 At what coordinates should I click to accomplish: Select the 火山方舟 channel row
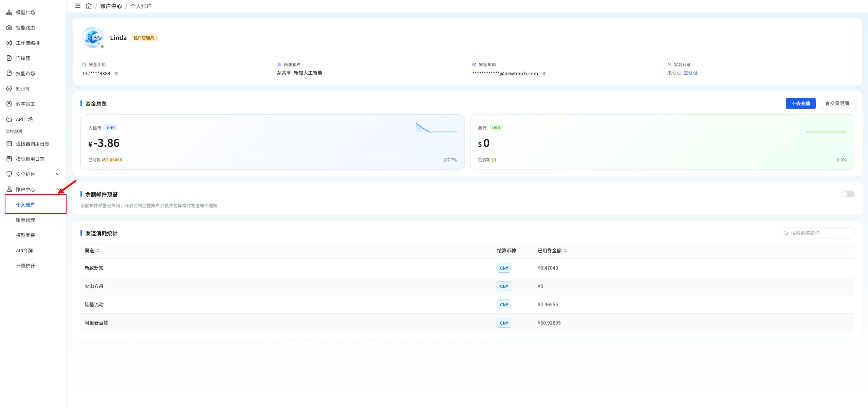tap(467, 287)
